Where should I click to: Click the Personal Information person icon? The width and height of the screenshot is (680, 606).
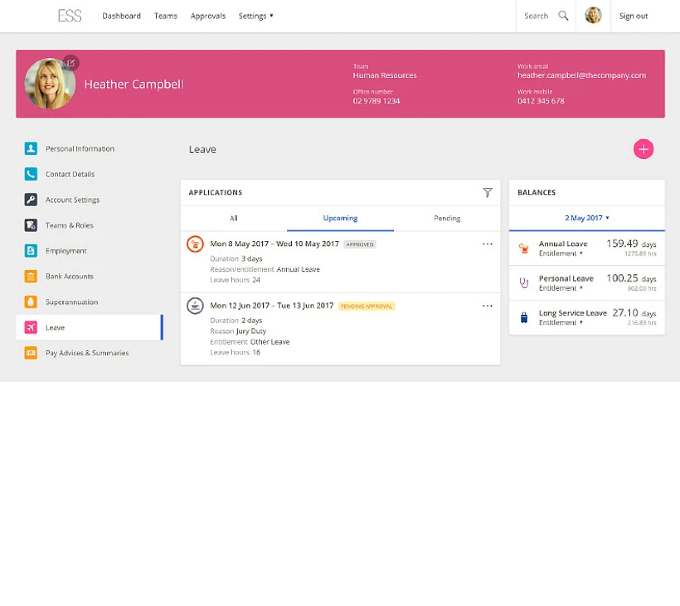[x=31, y=148]
